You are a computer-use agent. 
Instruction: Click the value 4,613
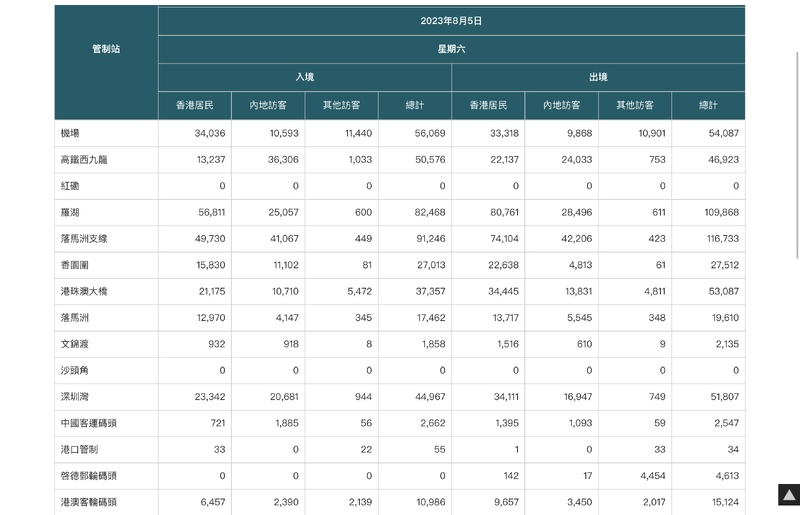pyautogui.click(x=727, y=476)
